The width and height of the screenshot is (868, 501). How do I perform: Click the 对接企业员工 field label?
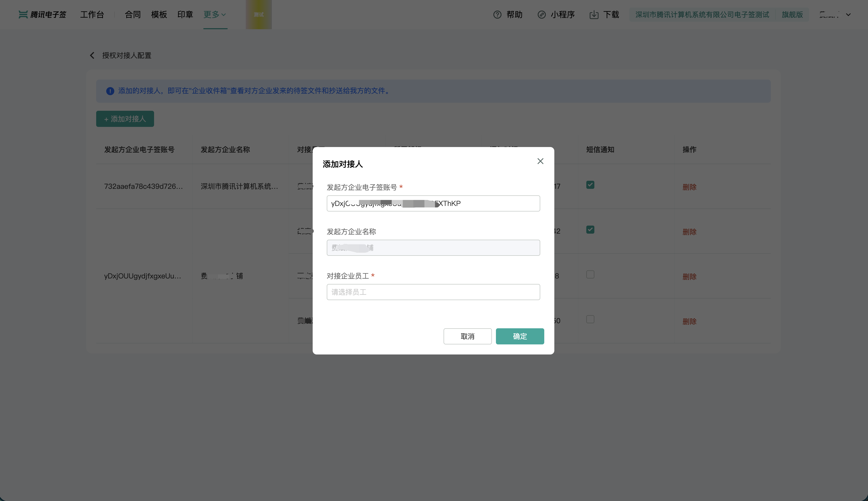click(348, 276)
